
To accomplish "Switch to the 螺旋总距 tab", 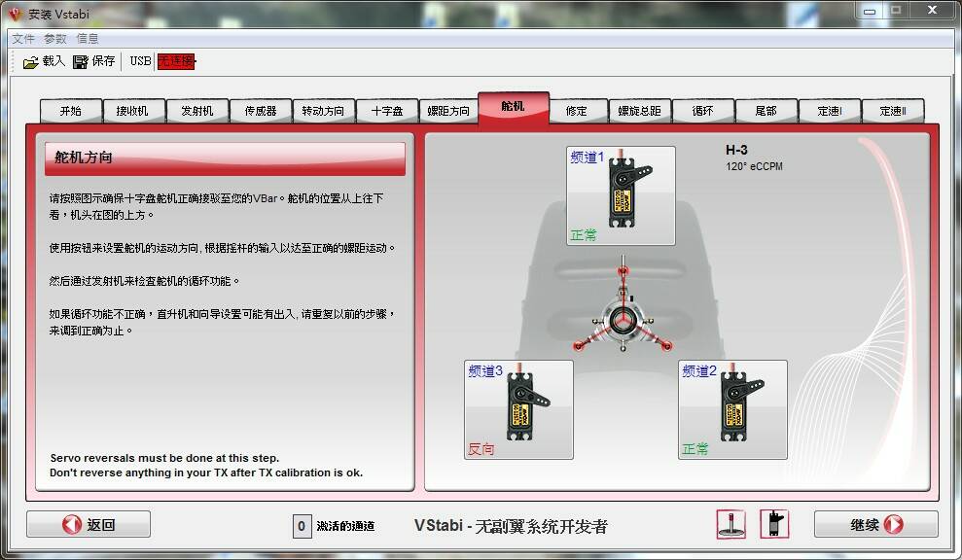I will pyautogui.click(x=640, y=111).
